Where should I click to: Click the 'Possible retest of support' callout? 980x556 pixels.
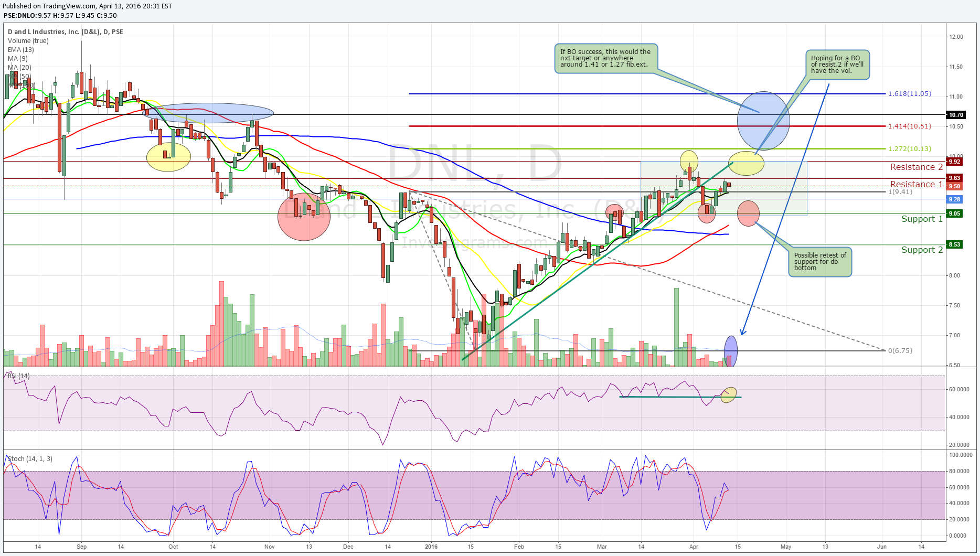point(820,262)
